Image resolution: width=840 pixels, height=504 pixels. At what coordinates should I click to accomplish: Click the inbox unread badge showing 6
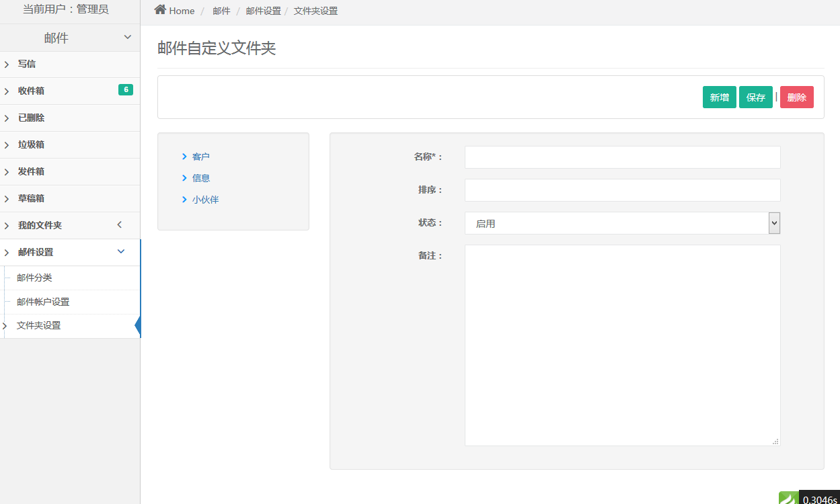(126, 90)
